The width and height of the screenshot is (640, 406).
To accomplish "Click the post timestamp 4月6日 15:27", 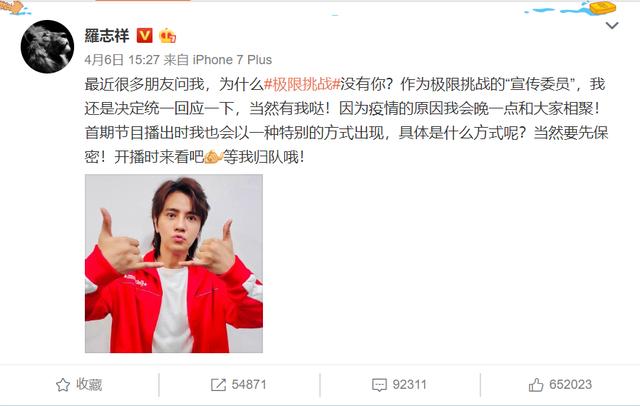I will point(122,60).
